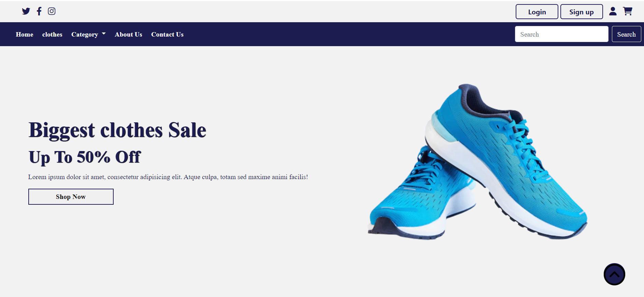Click the blue sneakers hero image
The width and height of the screenshot is (644, 297).
(x=478, y=162)
